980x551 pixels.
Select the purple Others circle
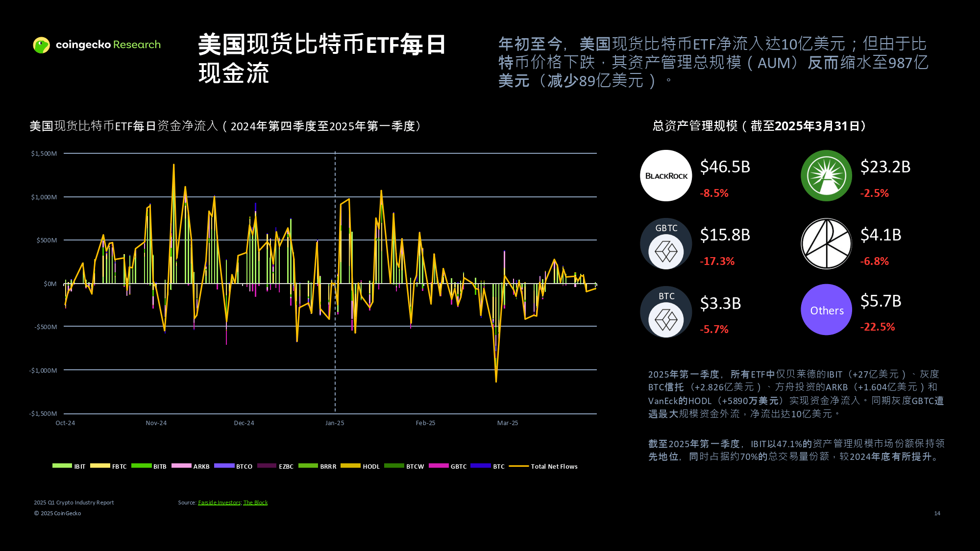[x=826, y=310]
